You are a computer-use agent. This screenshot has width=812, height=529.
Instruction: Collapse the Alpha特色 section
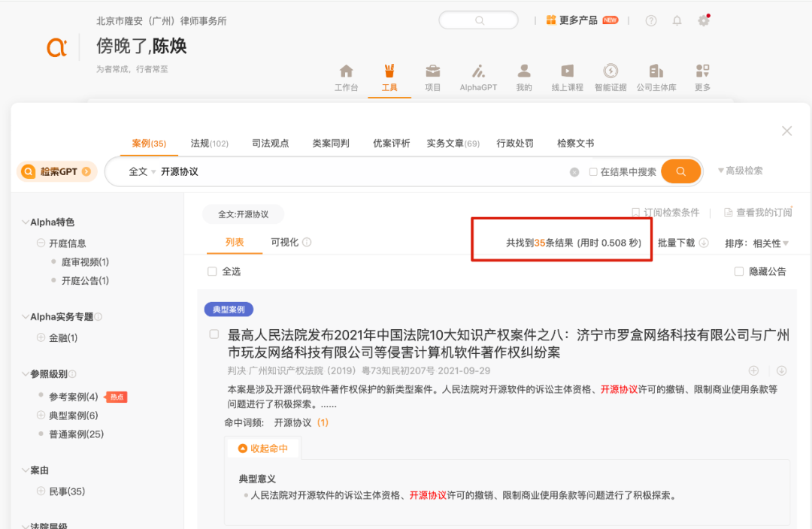click(25, 222)
